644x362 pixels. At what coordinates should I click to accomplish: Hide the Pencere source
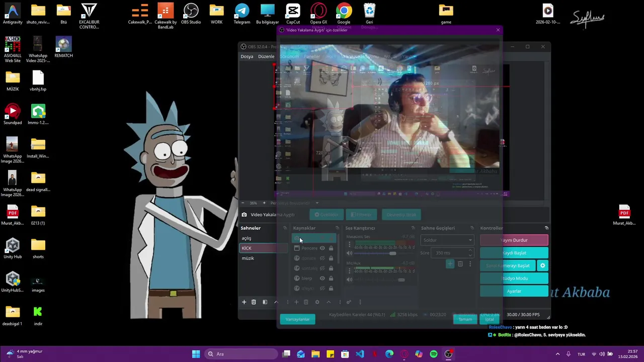(323, 248)
